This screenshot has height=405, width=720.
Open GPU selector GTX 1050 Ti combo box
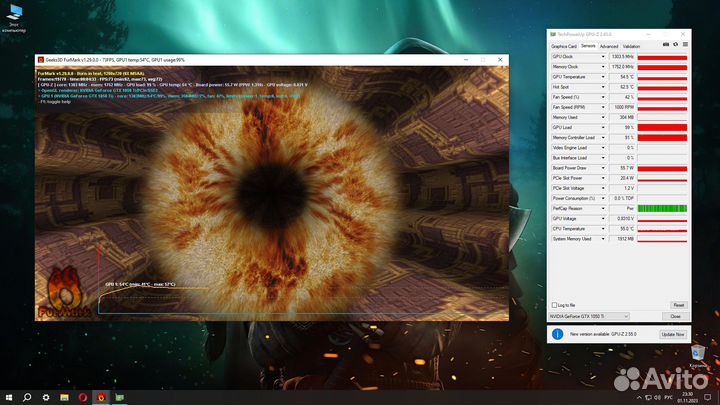coord(589,316)
